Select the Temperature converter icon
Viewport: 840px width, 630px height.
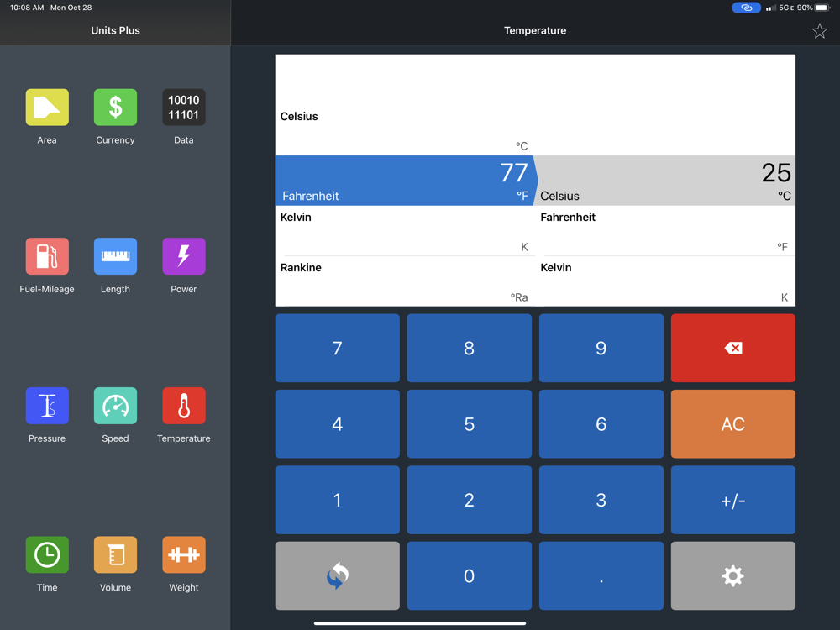[184, 406]
